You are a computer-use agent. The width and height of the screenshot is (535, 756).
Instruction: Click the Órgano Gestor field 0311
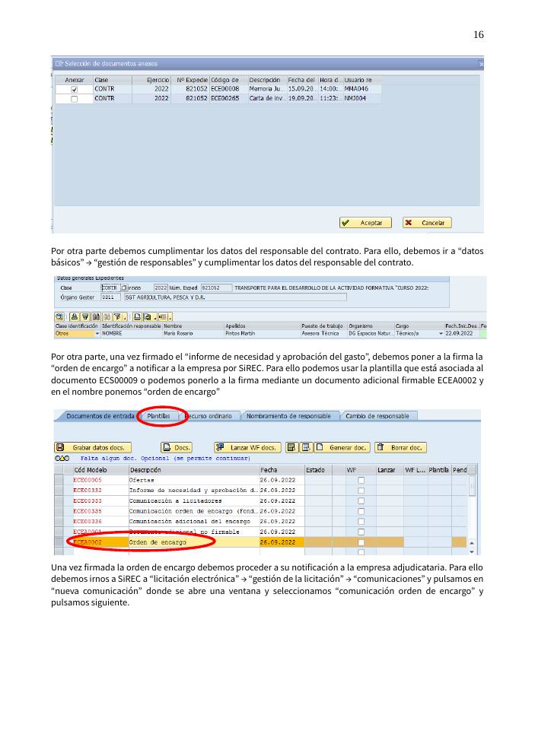110,297
